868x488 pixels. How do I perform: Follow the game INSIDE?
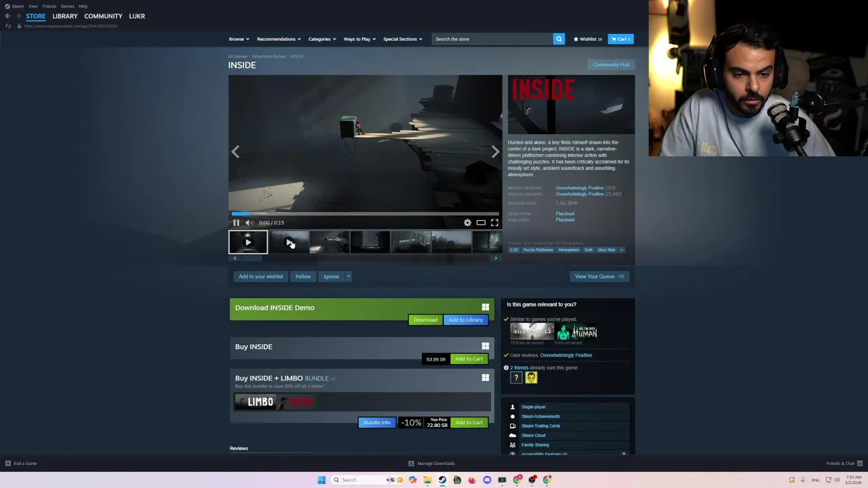click(x=303, y=277)
